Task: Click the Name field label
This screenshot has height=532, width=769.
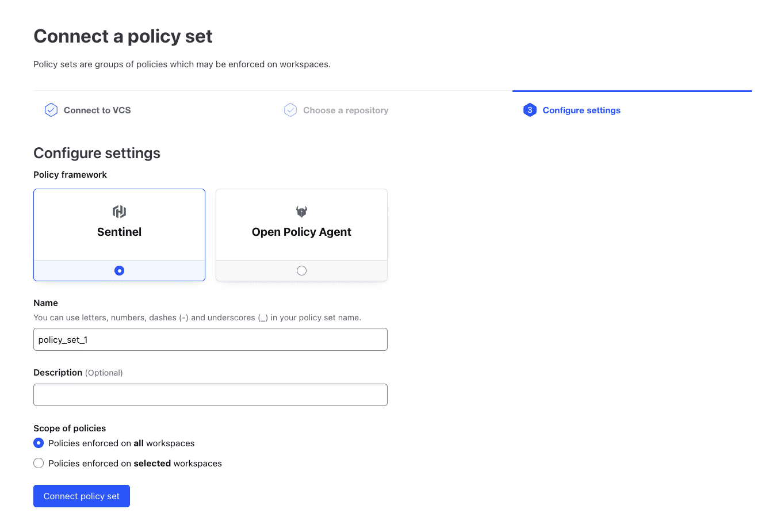Action: point(46,303)
